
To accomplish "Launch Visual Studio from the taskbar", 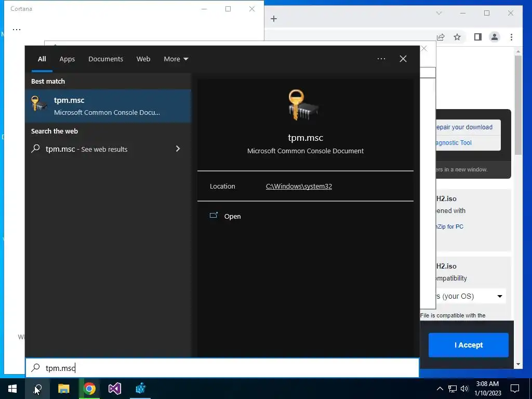I will [115, 389].
